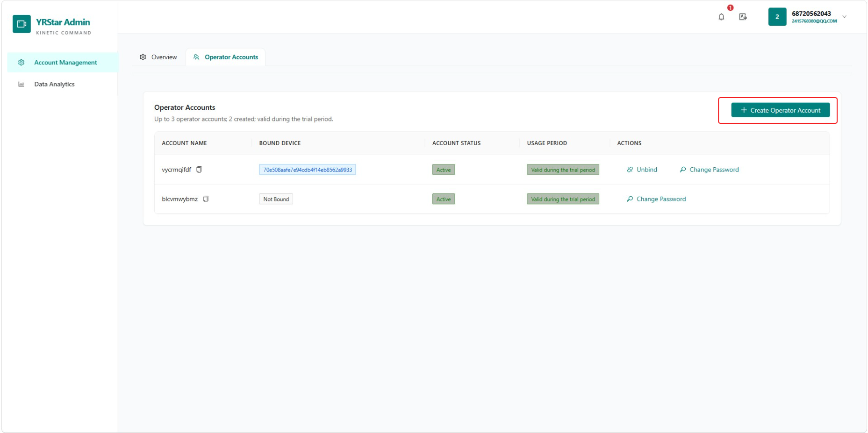Switch to the Overview tab
Viewport: 868px width, 433px height.
point(158,57)
